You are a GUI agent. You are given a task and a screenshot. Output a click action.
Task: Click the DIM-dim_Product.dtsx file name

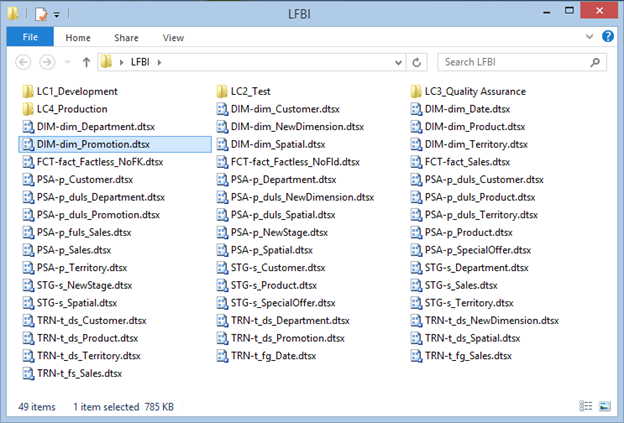(x=475, y=127)
